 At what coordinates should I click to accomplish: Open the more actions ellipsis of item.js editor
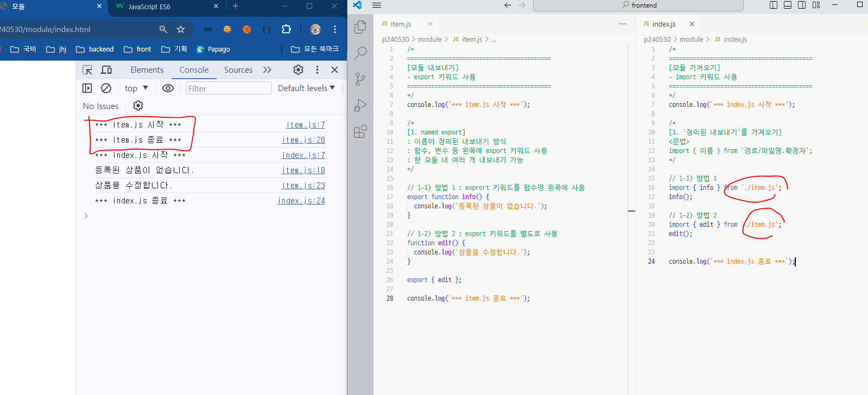click(623, 24)
